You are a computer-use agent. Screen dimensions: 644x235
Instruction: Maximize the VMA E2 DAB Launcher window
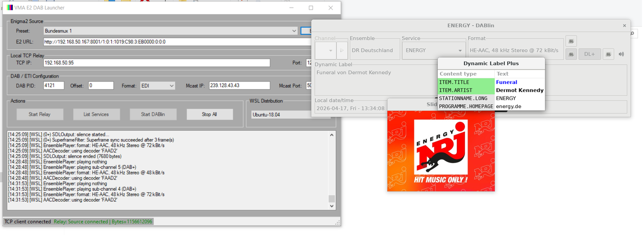tap(311, 8)
